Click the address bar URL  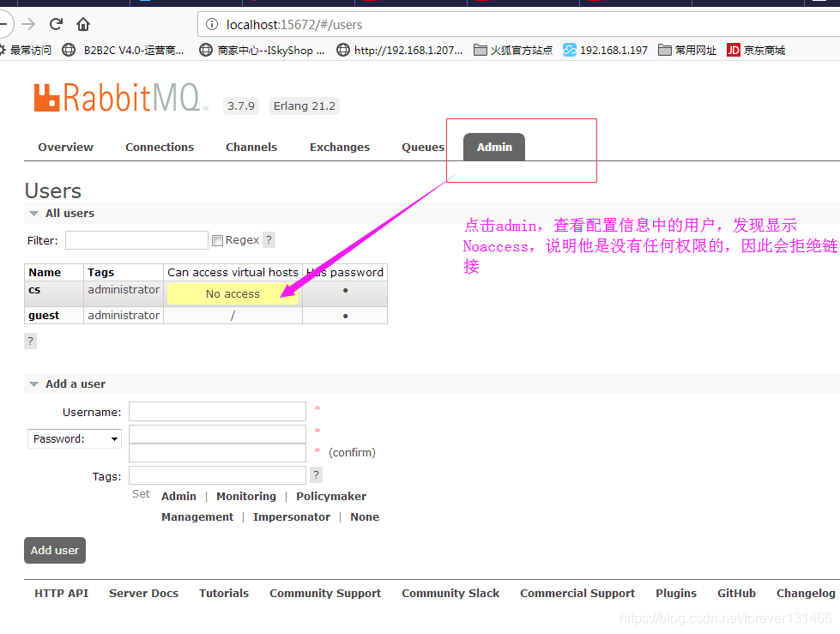click(294, 25)
